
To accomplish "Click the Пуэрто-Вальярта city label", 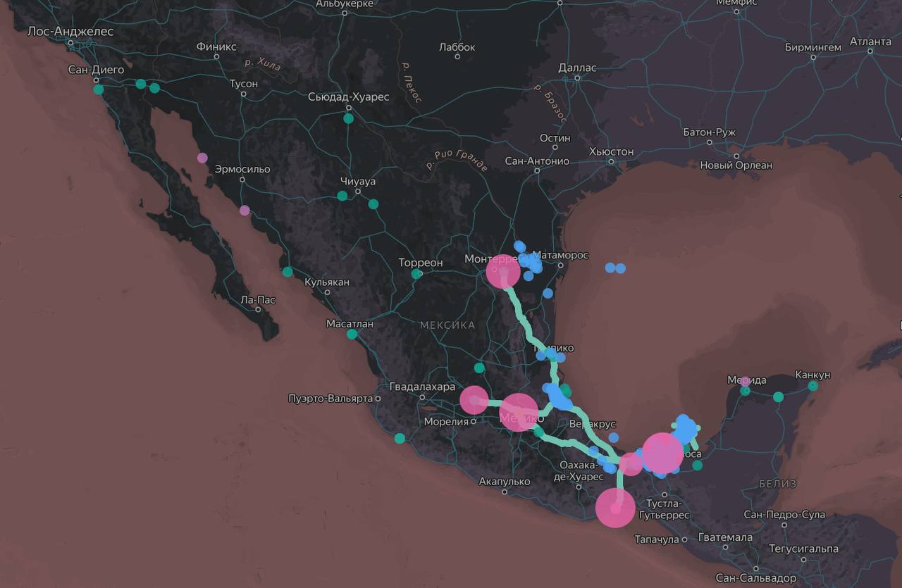I will tap(330, 399).
